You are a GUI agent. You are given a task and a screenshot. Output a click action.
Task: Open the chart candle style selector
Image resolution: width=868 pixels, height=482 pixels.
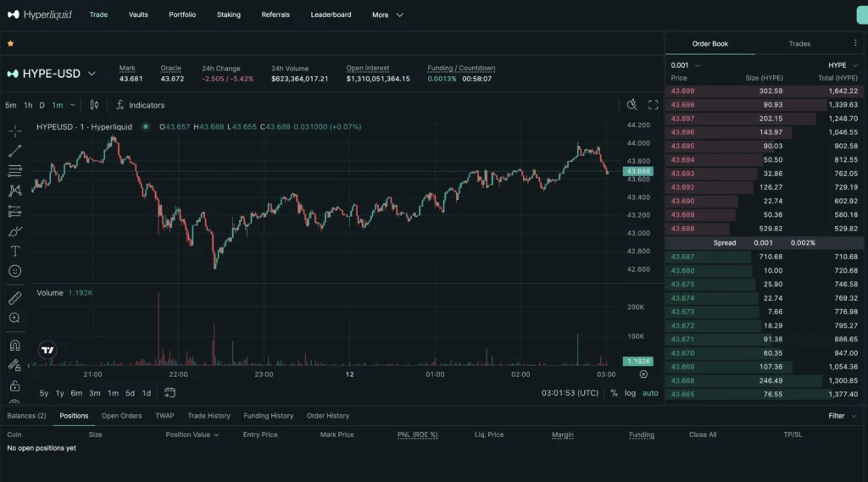pos(94,105)
